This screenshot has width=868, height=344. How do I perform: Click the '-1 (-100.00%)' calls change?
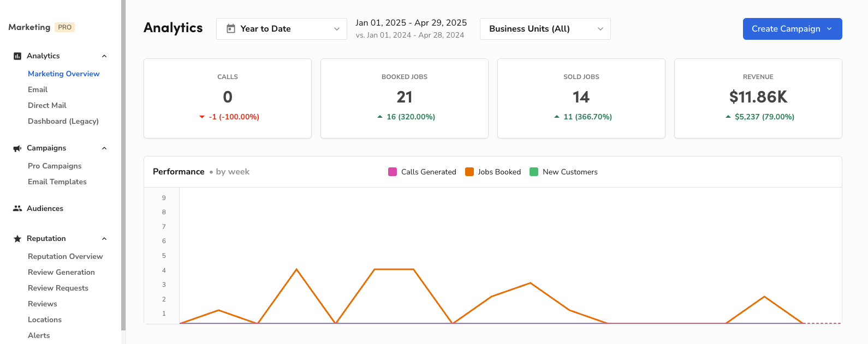(x=234, y=117)
